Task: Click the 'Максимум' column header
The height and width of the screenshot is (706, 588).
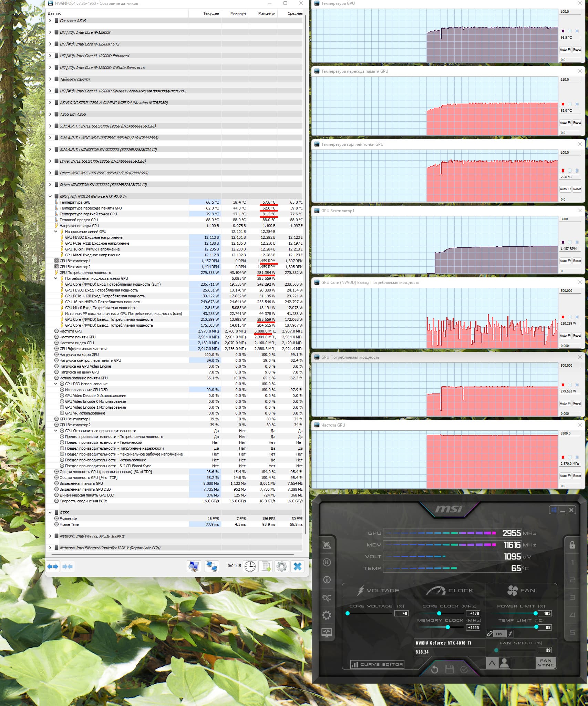Action: 263,13
